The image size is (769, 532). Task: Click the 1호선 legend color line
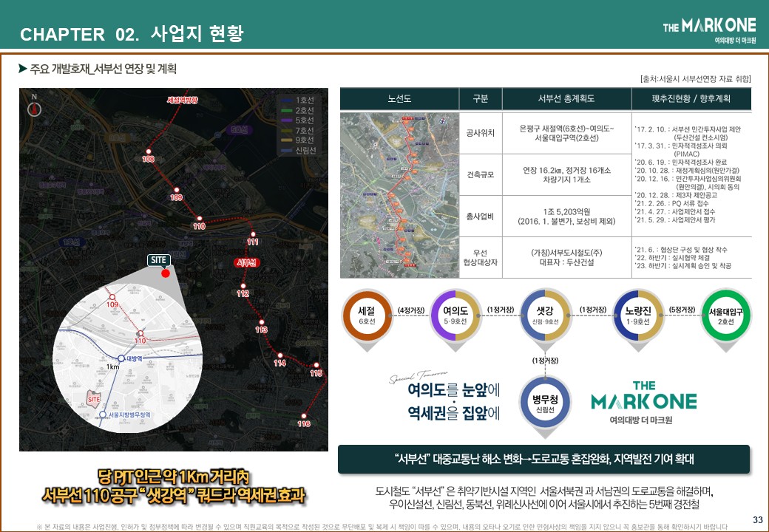point(286,100)
